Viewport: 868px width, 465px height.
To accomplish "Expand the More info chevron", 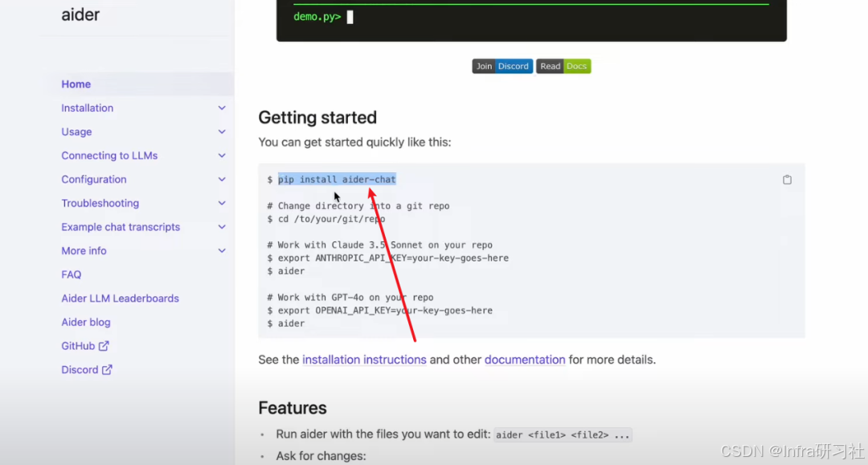I will pyautogui.click(x=222, y=251).
